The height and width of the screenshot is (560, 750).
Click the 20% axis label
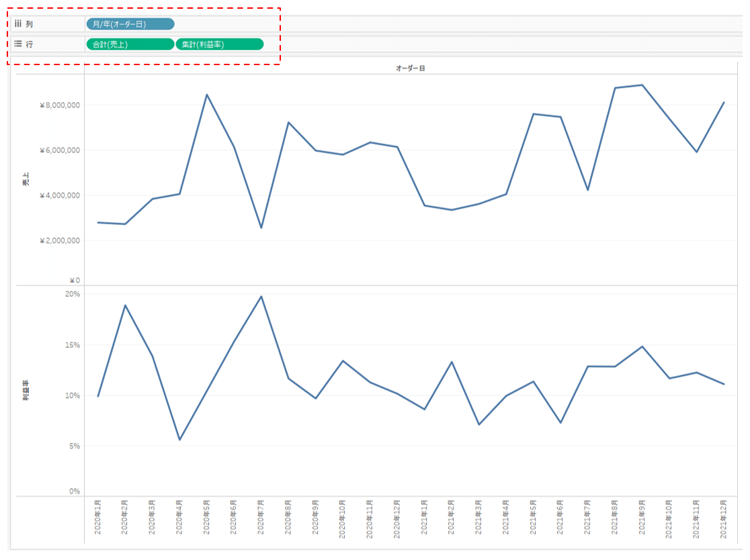73,294
